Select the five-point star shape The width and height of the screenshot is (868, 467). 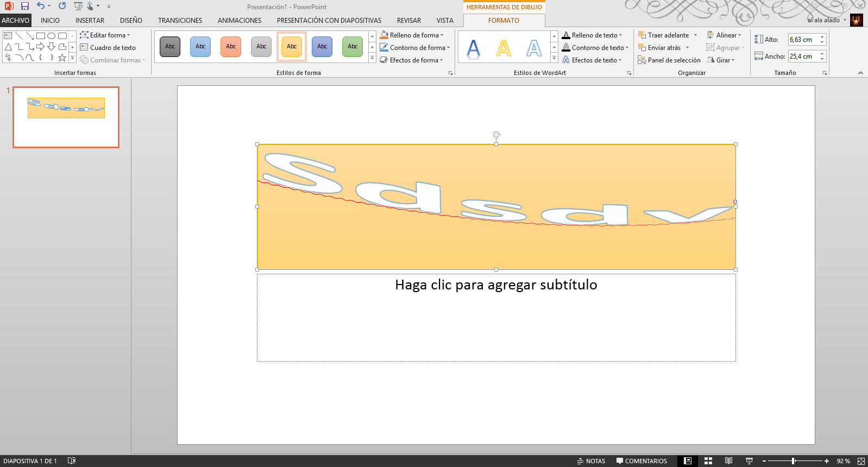click(x=62, y=58)
